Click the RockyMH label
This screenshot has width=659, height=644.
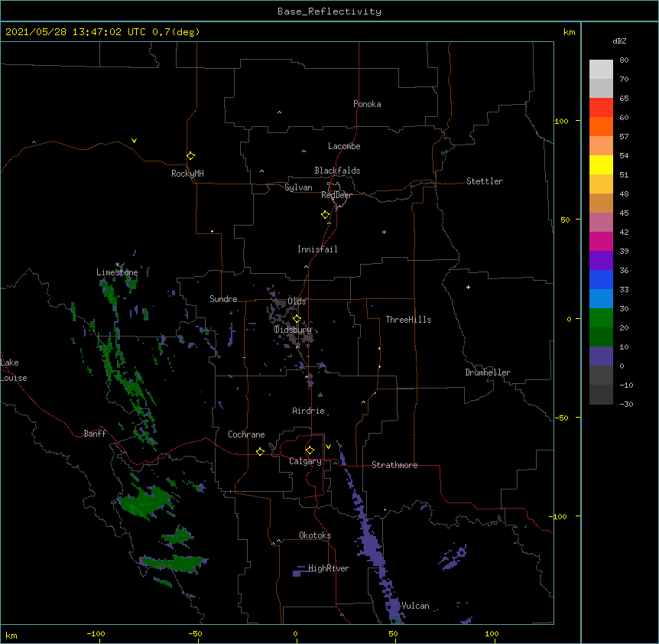click(187, 174)
